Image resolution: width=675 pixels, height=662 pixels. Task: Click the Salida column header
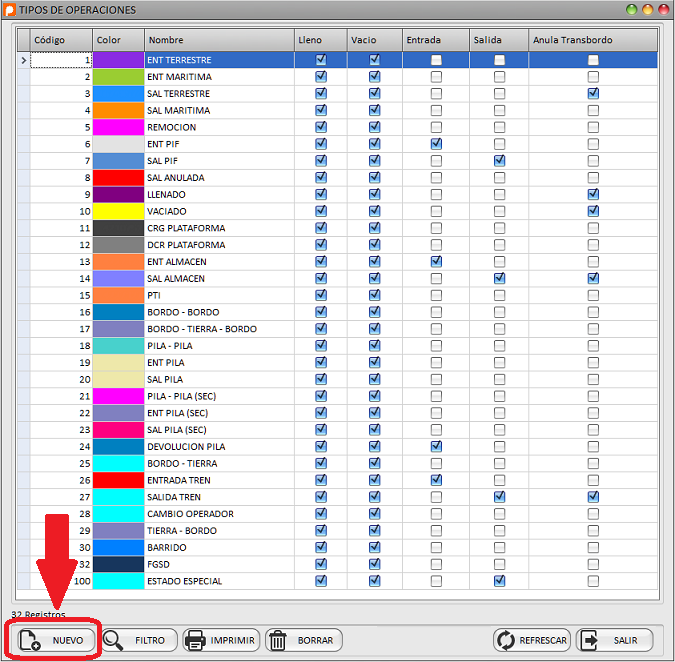click(x=499, y=40)
